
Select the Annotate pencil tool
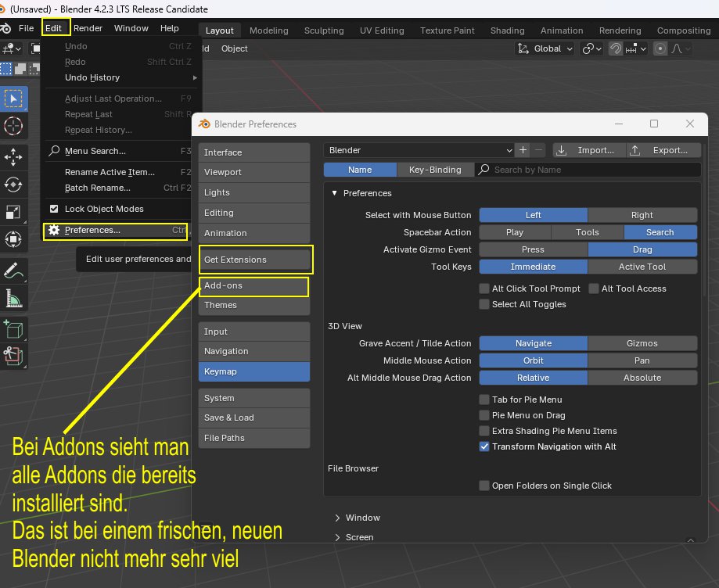pyautogui.click(x=13, y=271)
